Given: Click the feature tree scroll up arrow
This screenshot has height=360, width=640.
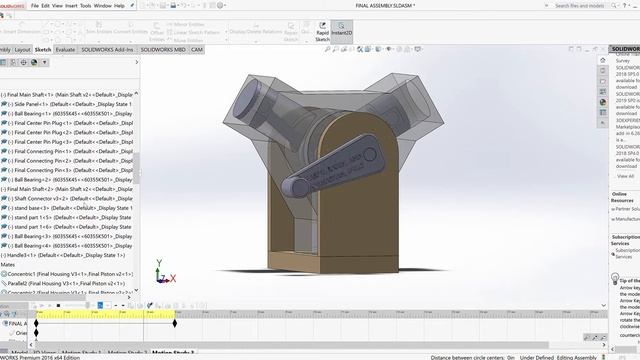Looking at the screenshot, I should click(x=136, y=93).
